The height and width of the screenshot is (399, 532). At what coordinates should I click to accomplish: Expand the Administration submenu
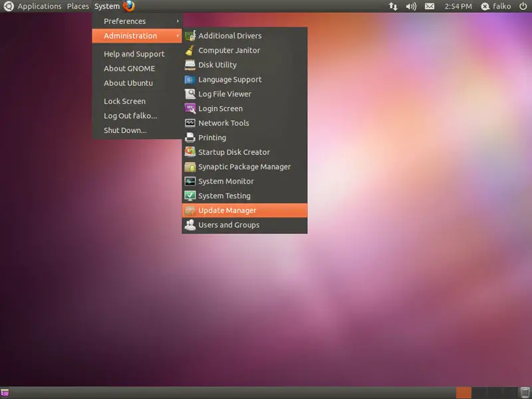click(x=137, y=36)
